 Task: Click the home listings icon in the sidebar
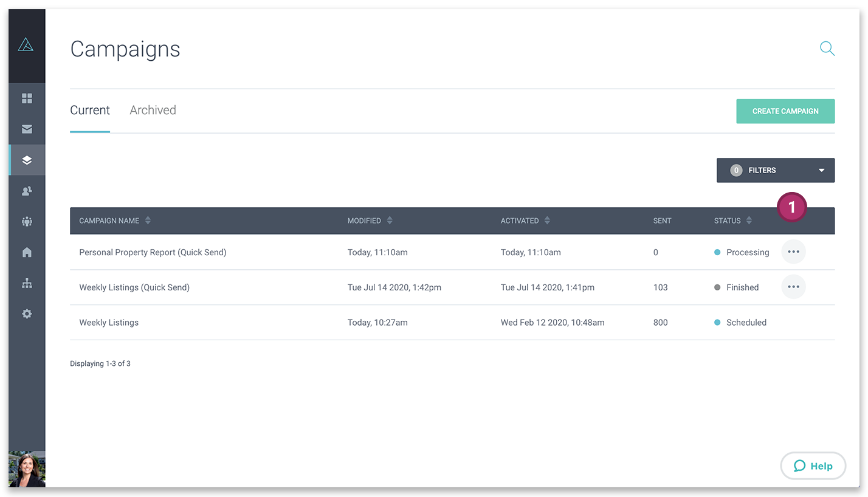[x=27, y=252]
